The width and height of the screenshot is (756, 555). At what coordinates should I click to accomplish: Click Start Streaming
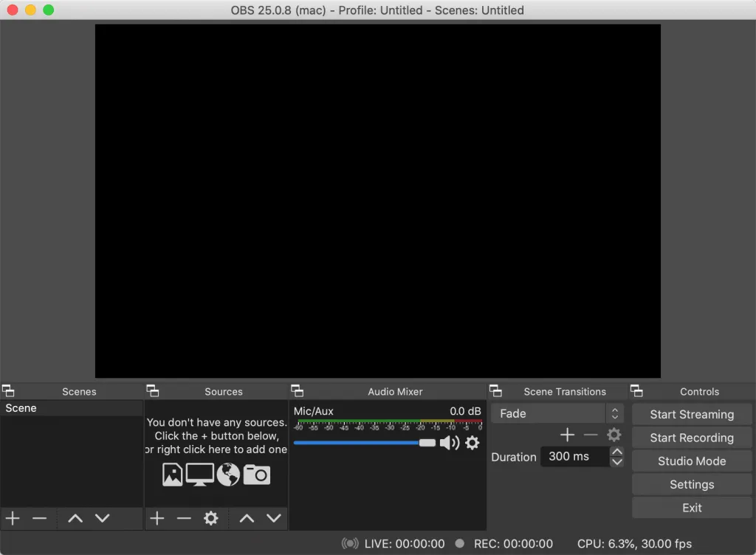(x=691, y=414)
